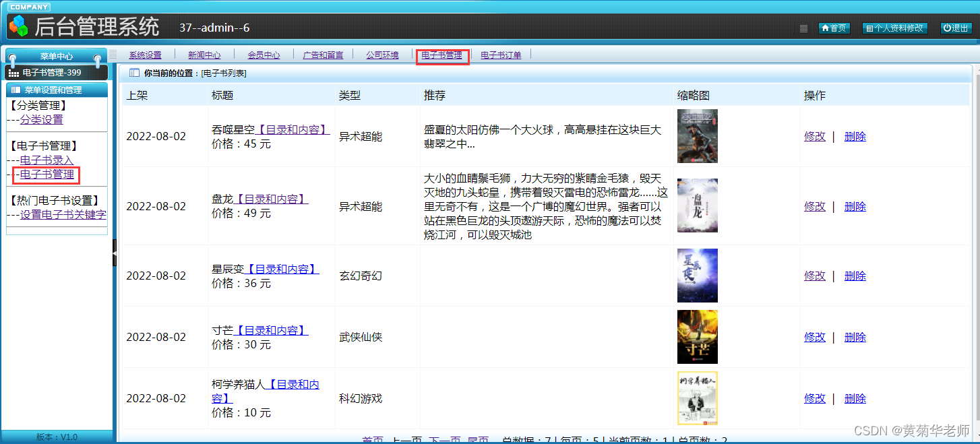
Task: Click the 星辰变 cover thumbnail
Action: tap(697, 276)
